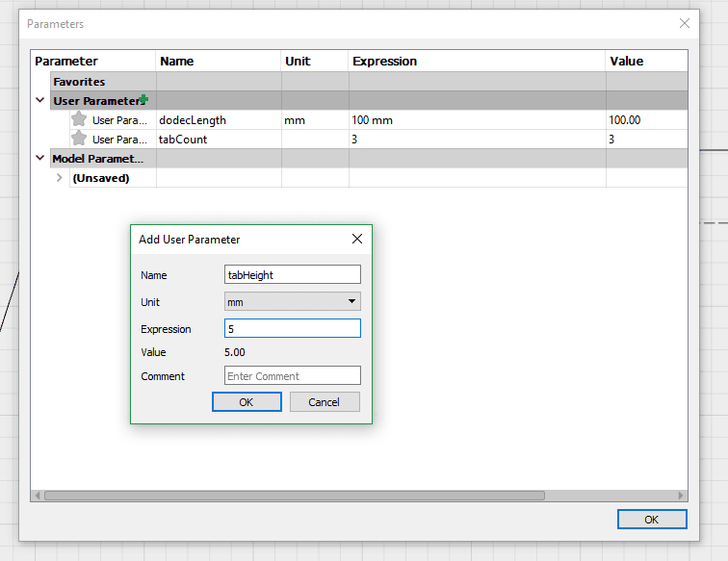Select the Favorites row
The image size is (728, 561).
tap(369, 82)
